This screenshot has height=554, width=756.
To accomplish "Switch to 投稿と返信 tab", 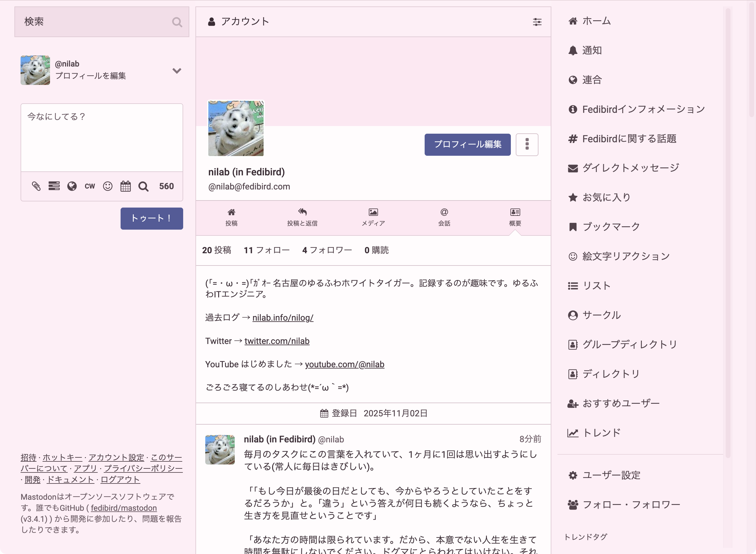I will pos(302,217).
